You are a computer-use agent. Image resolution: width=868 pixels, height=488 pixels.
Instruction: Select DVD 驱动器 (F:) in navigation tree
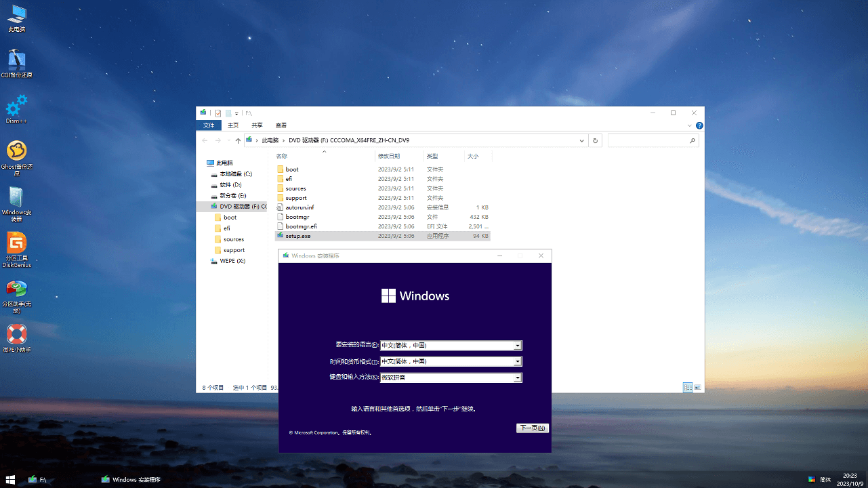(231, 206)
